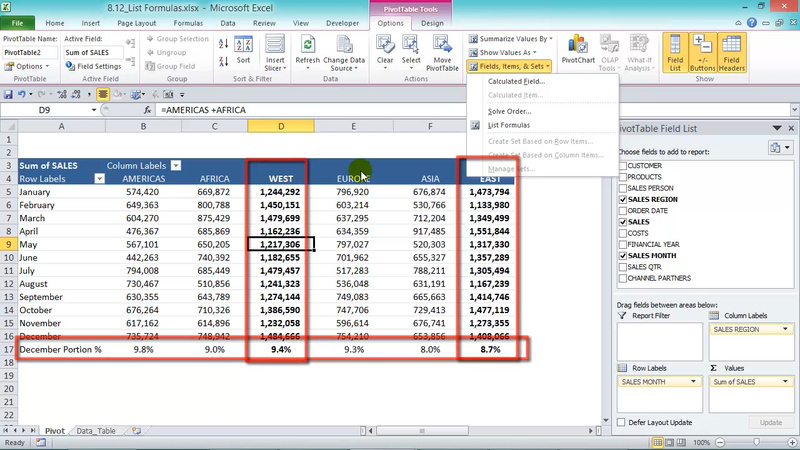Switch to Data_Table sheet tab
This screenshot has height=450, width=800.
coord(95,431)
